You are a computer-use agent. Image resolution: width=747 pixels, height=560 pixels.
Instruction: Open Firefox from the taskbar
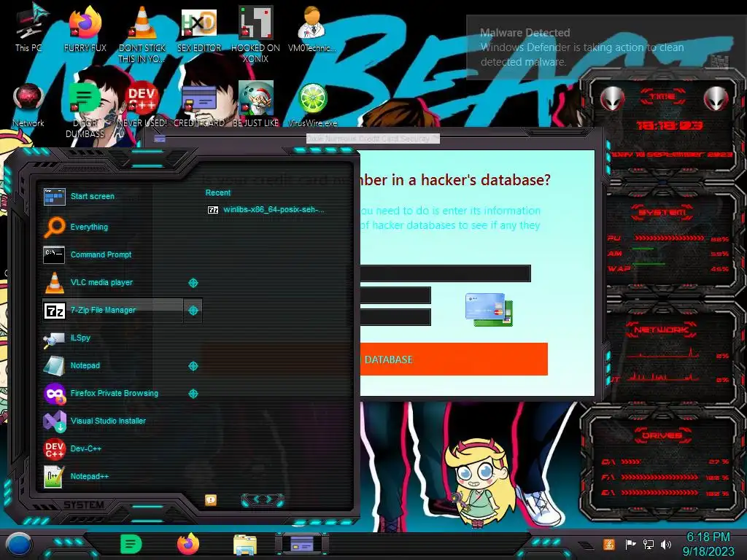[x=189, y=544]
